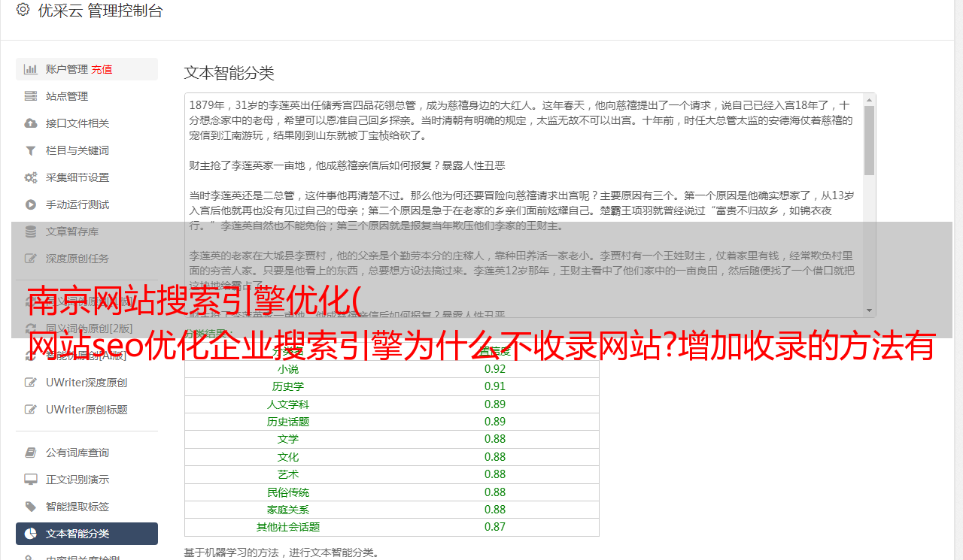The width and height of the screenshot is (963, 560).
Task: Select the 历史话题 category cell
Action: click(288, 422)
